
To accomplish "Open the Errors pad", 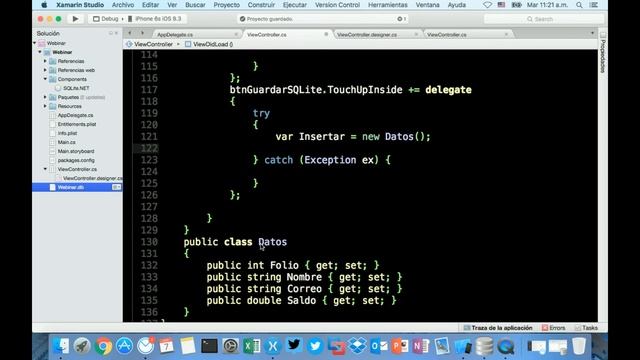I will pos(553,328).
